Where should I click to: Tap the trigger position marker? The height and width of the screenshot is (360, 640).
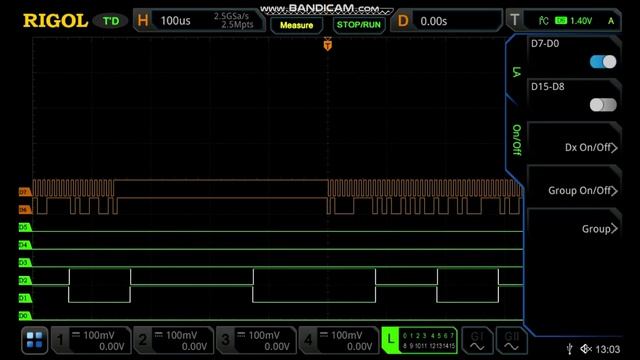click(327, 44)
